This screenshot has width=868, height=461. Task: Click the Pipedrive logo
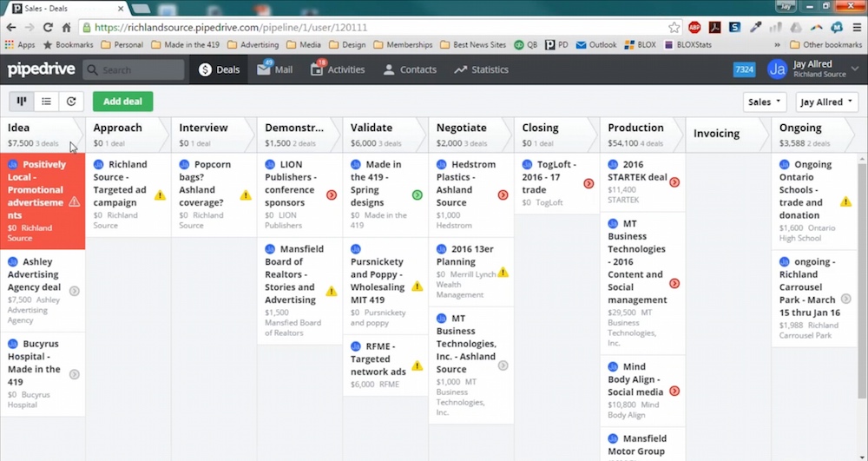point(42,69)
